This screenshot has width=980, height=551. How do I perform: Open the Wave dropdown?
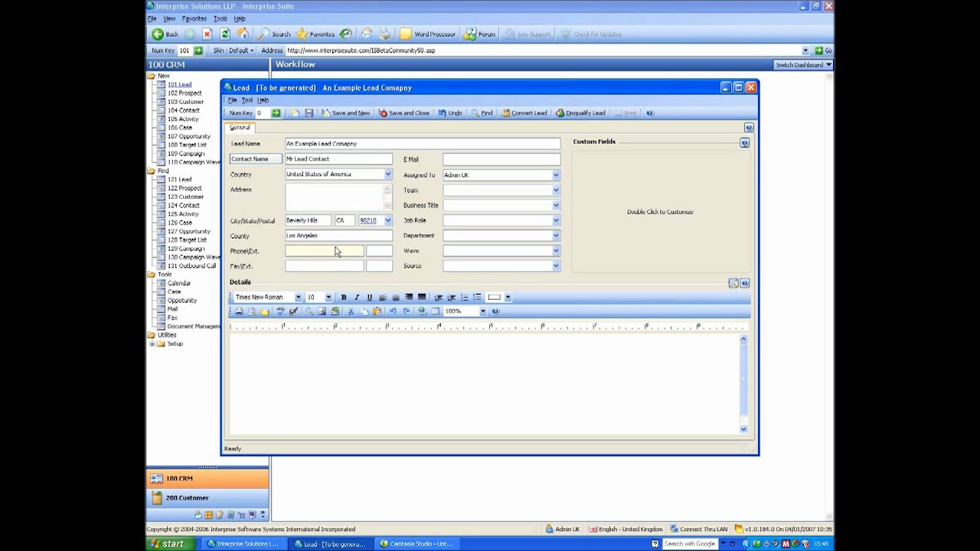(x=556, y=251)
